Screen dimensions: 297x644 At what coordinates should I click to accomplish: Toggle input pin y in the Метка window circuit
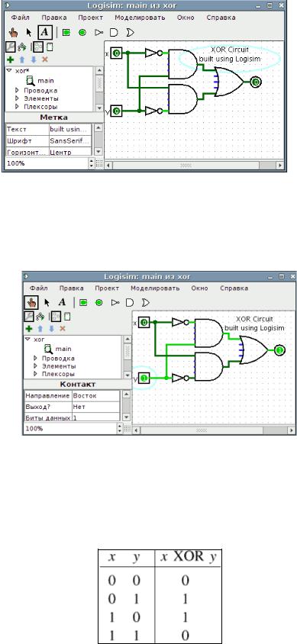tap(117, 111)
